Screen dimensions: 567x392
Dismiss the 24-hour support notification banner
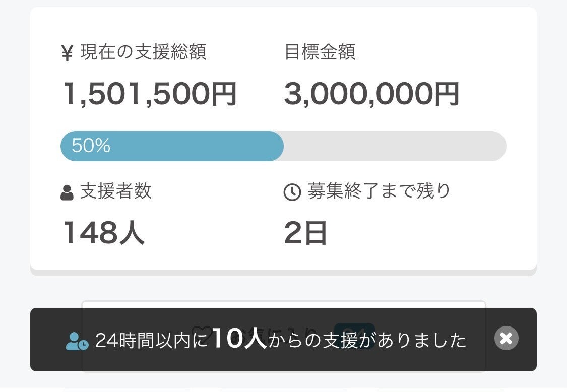[506, 339]
